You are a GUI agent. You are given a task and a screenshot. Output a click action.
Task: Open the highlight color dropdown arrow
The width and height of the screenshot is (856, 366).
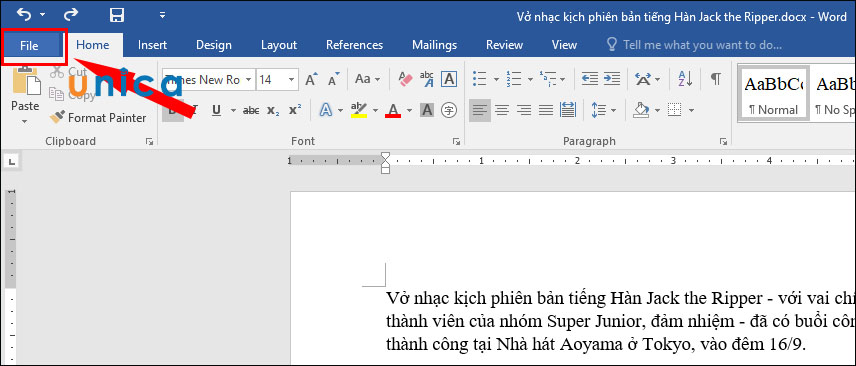point(375,111)
